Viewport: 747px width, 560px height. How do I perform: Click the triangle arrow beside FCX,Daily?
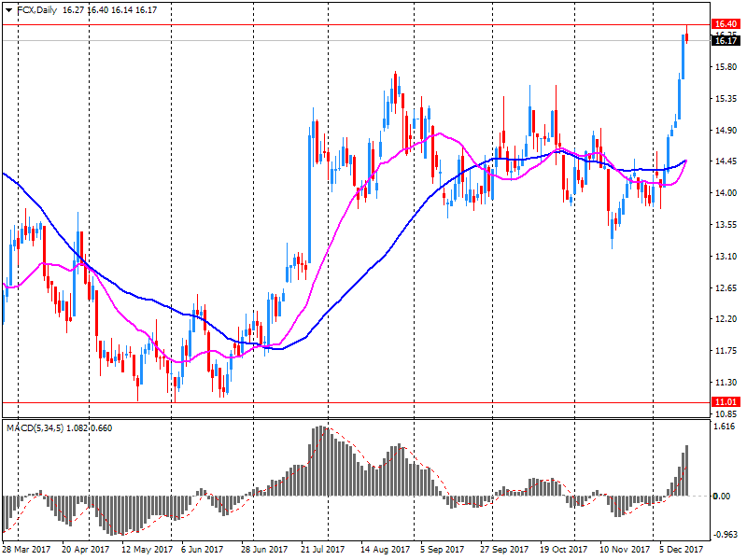tap(8, 8)
